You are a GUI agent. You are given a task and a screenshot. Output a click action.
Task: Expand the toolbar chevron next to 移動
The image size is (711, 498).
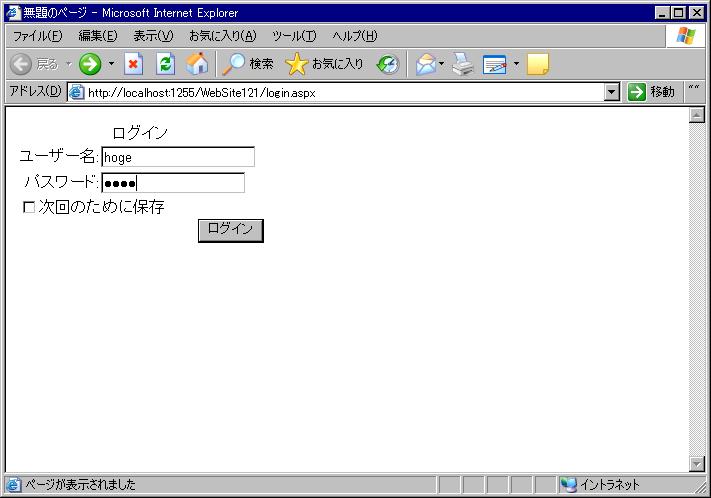(693, 88)
